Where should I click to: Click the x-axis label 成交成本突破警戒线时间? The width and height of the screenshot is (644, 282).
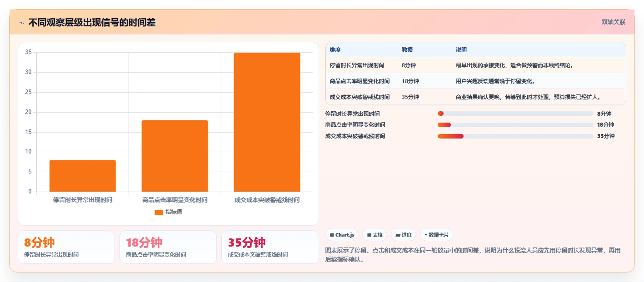click(x=267, y=200)
